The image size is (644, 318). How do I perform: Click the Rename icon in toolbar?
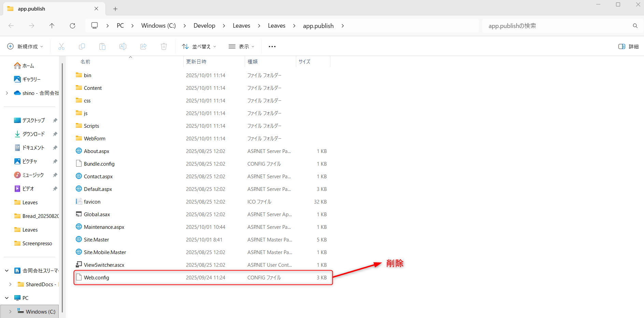[x=123, y=46]
